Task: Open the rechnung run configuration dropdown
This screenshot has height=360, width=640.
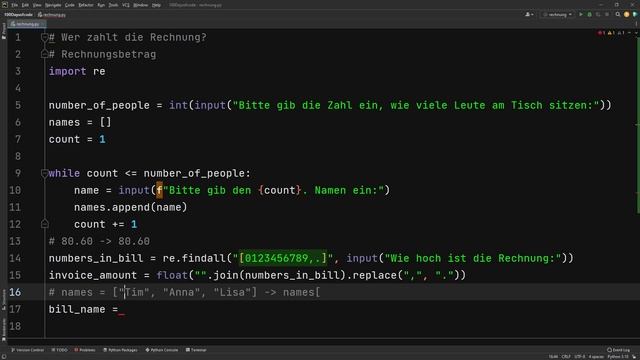Action: tap(558, 15)
